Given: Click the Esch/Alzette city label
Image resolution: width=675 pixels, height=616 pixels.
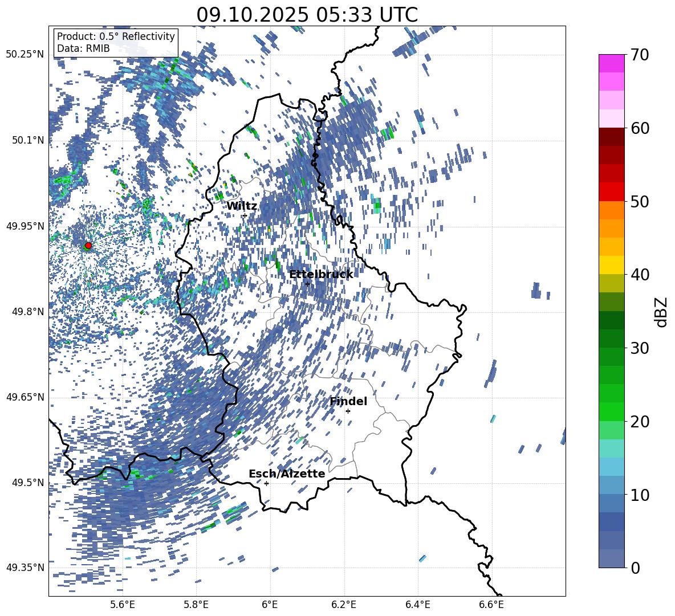Looking at the screenshot, I should 287,474.
